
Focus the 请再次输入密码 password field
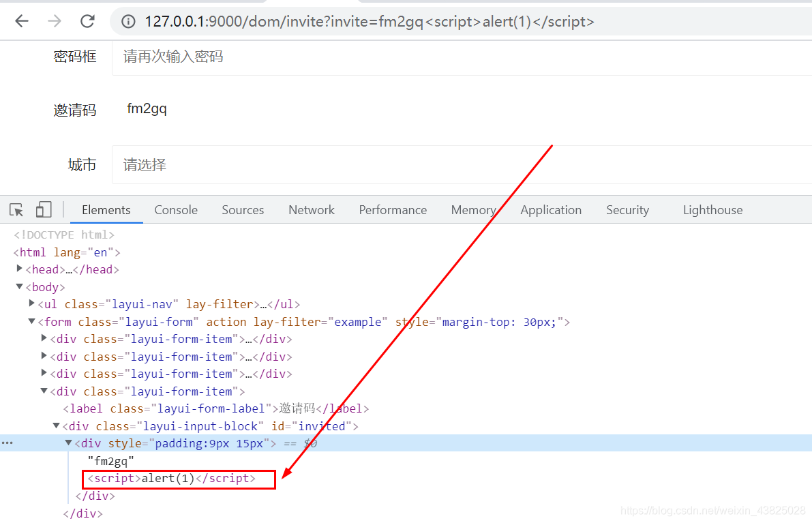click(x=462, y=57)
